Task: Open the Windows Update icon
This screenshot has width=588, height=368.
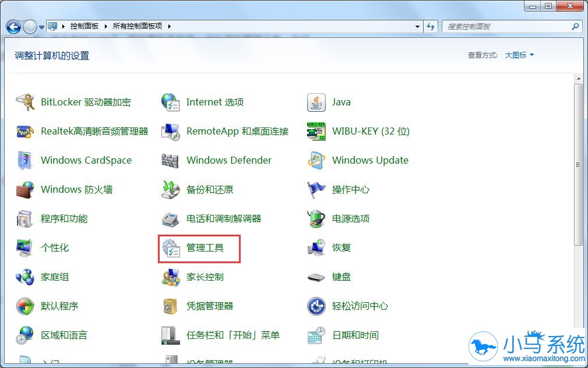Action: point(316,160)
